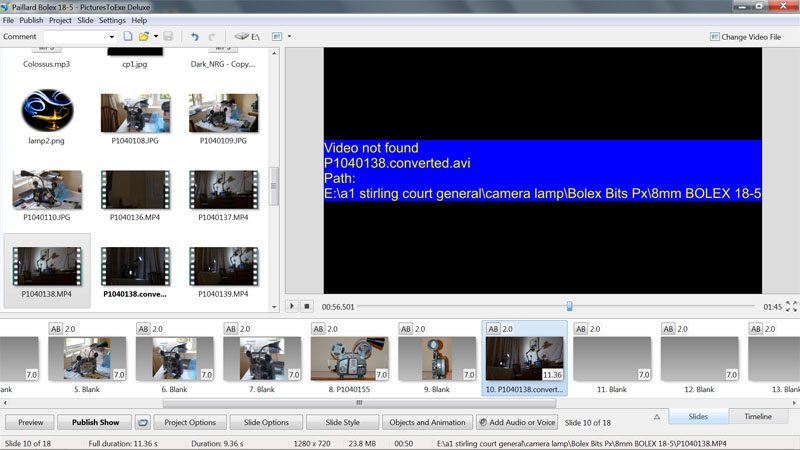The height and width of the screenshot is (450, 800).
Task: Toggle fullscreen preview icon
Action: pyautogui.click(x=791, y=306)
